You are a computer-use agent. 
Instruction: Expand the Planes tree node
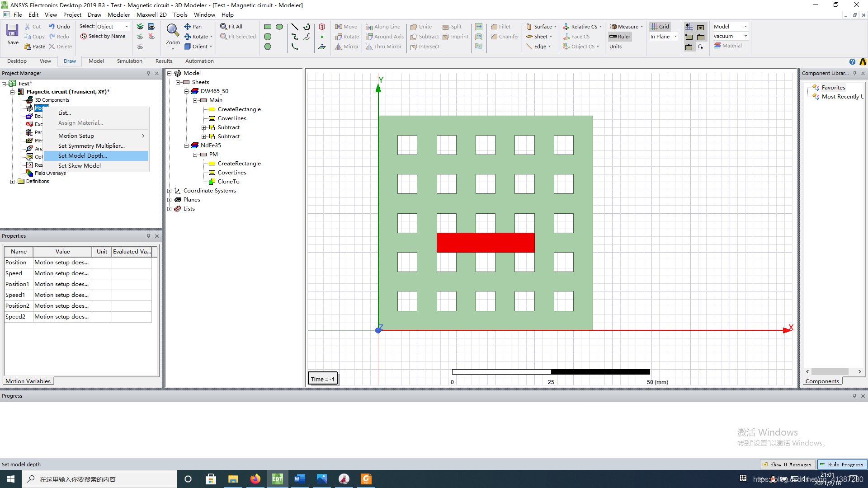169,200
